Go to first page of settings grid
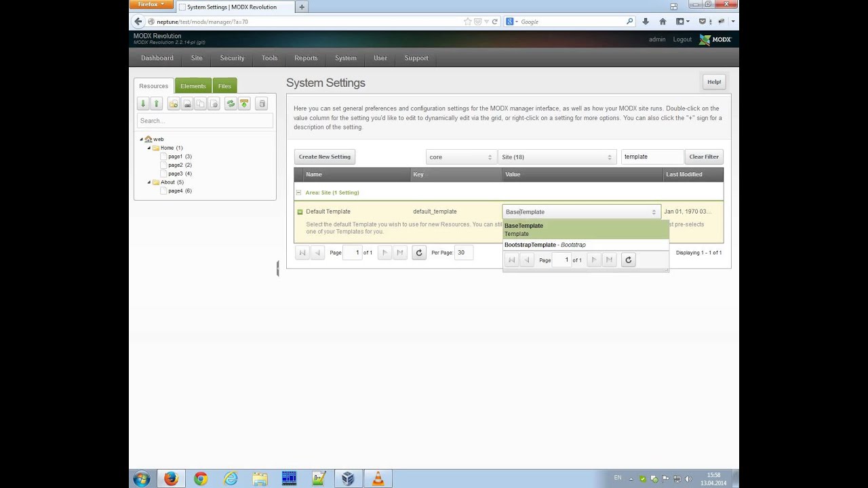Screen dimensions: 868x488 pos(302,253)
